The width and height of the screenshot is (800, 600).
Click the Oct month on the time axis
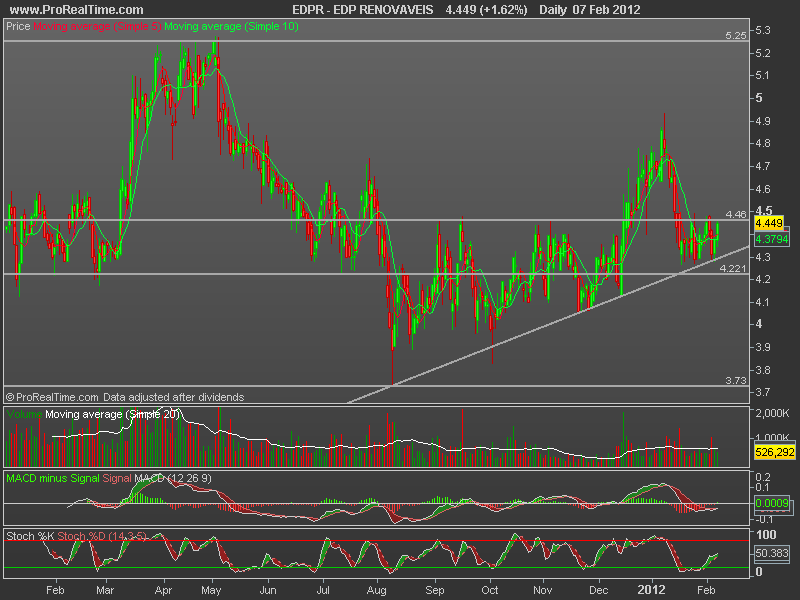(x=490, y=590)
